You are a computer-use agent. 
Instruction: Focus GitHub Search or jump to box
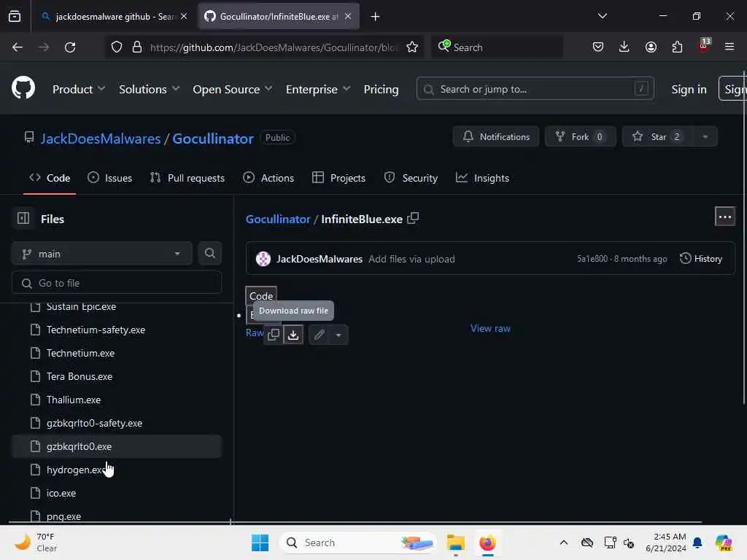click(535, 89)
